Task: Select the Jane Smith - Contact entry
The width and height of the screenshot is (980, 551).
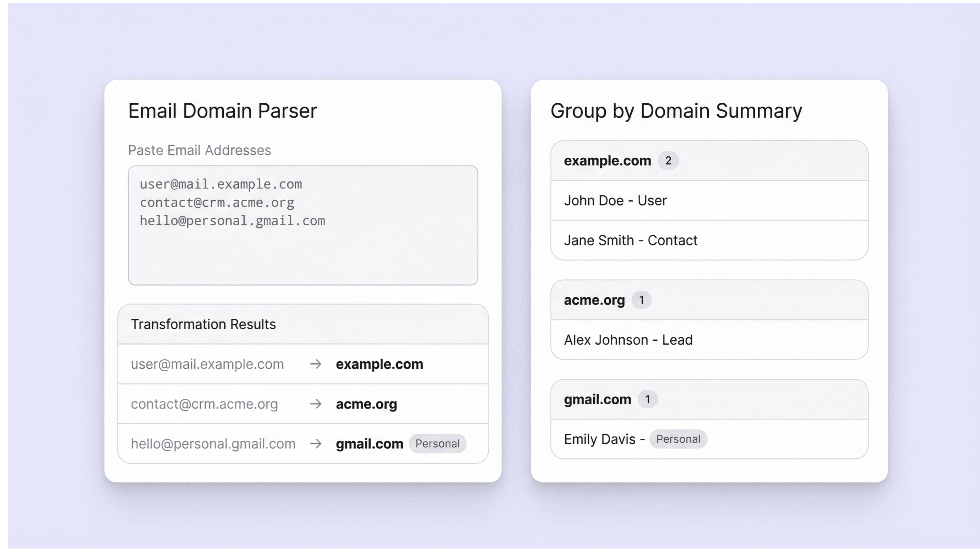Action: coord(630,241)
